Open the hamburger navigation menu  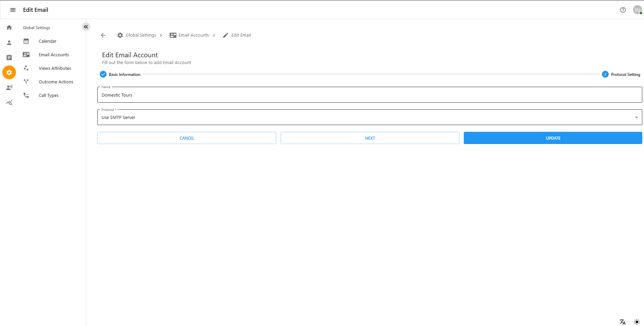(13, 10)
